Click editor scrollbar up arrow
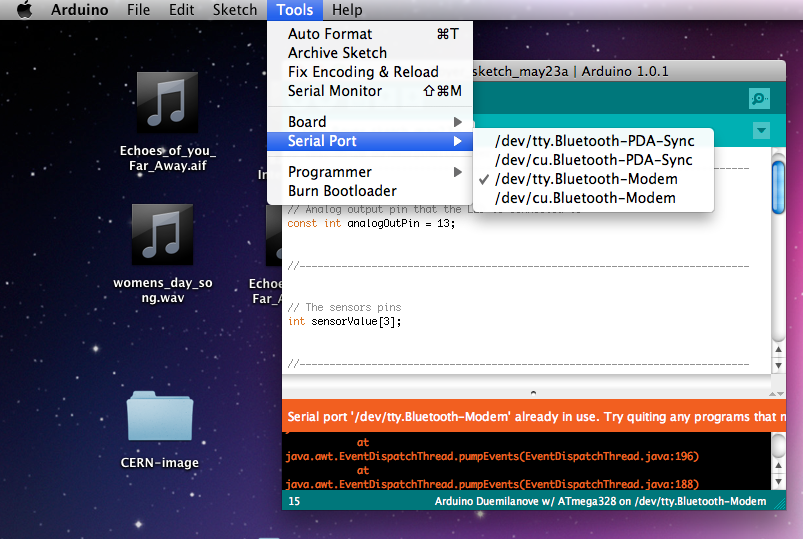 click(778, 349)
